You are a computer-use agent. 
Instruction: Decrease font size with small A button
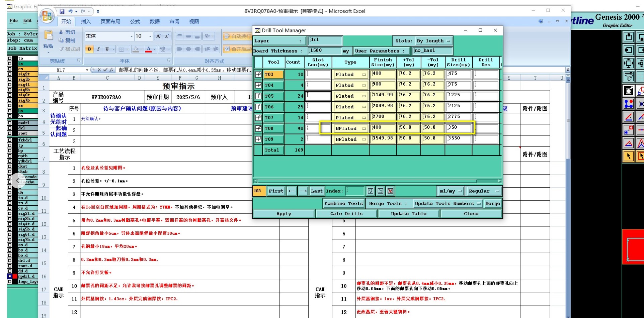167,36
